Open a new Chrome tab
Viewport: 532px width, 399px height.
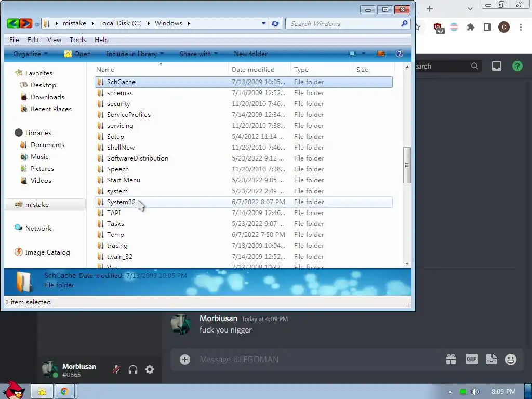coord(430,9)
